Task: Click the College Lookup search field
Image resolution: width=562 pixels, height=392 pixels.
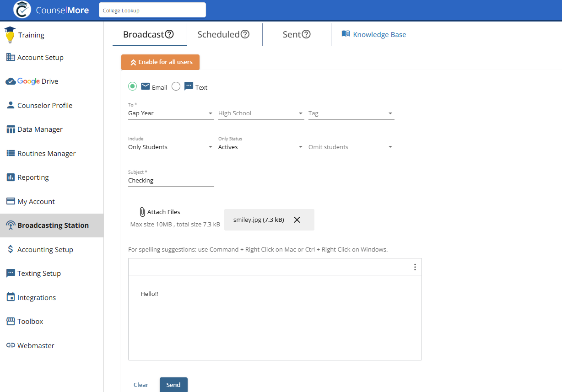Action: coord(152,10)
